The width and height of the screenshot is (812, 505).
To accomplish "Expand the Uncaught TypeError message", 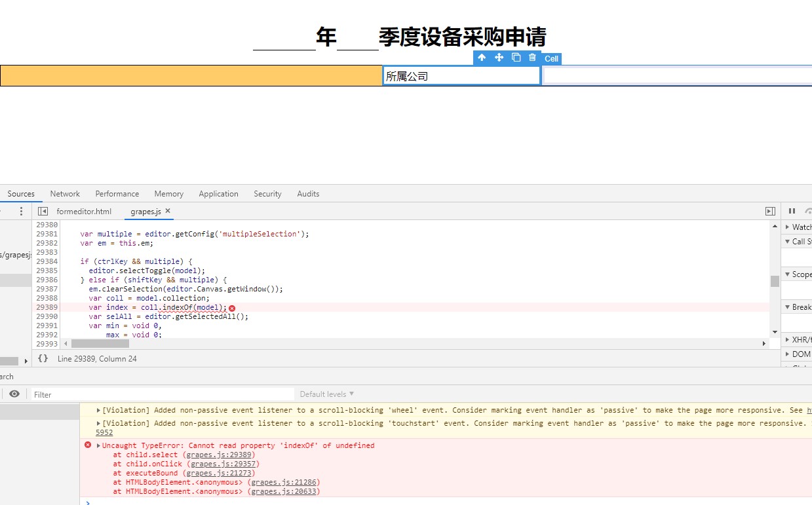I will tap(98, 445).
